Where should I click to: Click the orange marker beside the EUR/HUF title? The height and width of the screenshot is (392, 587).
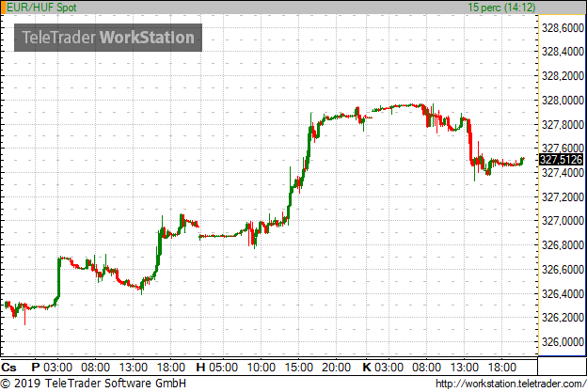3,8
